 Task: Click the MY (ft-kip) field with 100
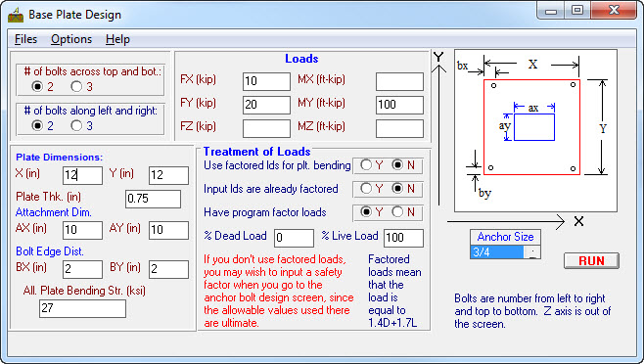point(399,105)
